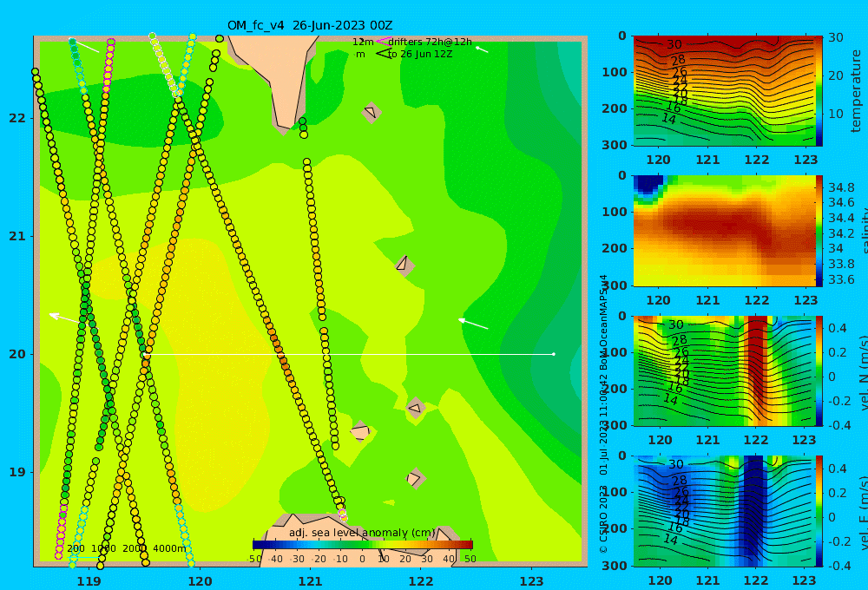Screen dimensions: 868x590
Task: Click longitude tick 122 below the main map
Action: click(421, 581)
